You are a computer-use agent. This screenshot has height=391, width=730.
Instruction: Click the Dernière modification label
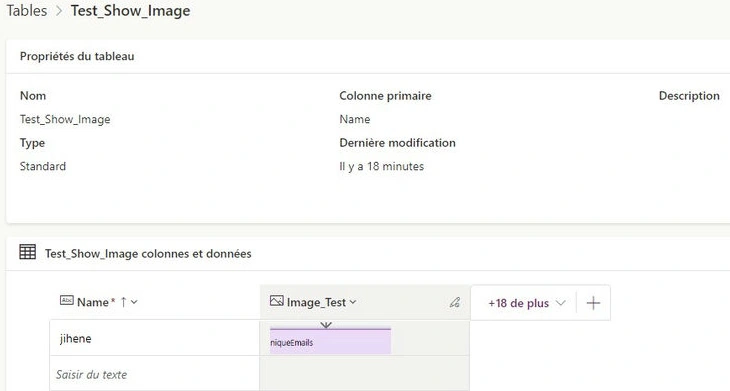[398, 143]
